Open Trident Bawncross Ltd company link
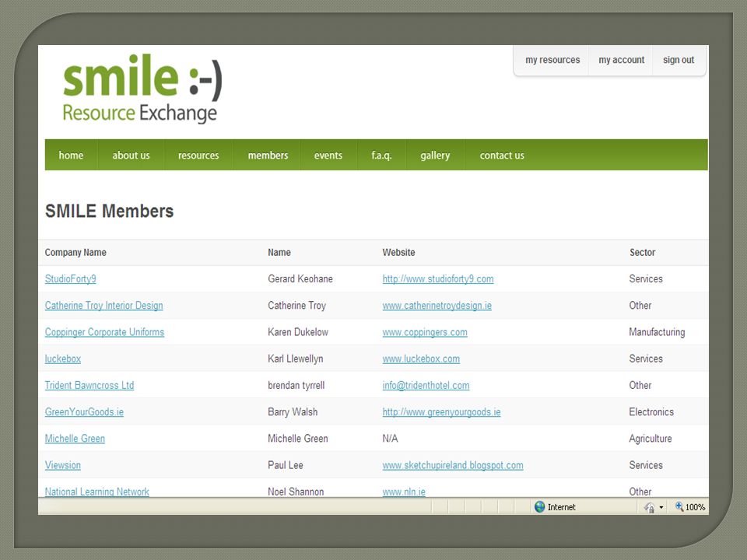 (89, 385)
